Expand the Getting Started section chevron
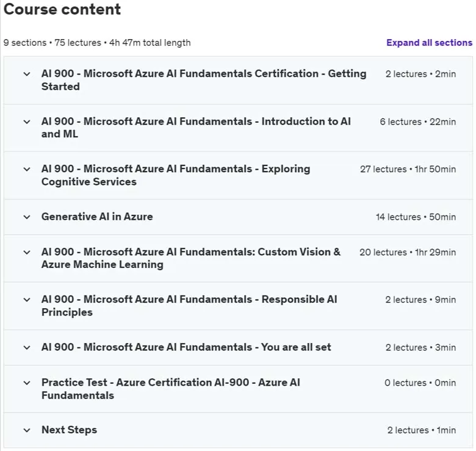Screen dimensions: 476x451 coord(27,74)
